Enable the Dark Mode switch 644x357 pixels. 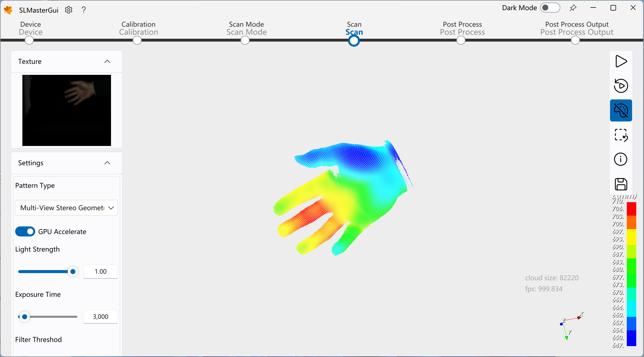click(x=550, y=8)
